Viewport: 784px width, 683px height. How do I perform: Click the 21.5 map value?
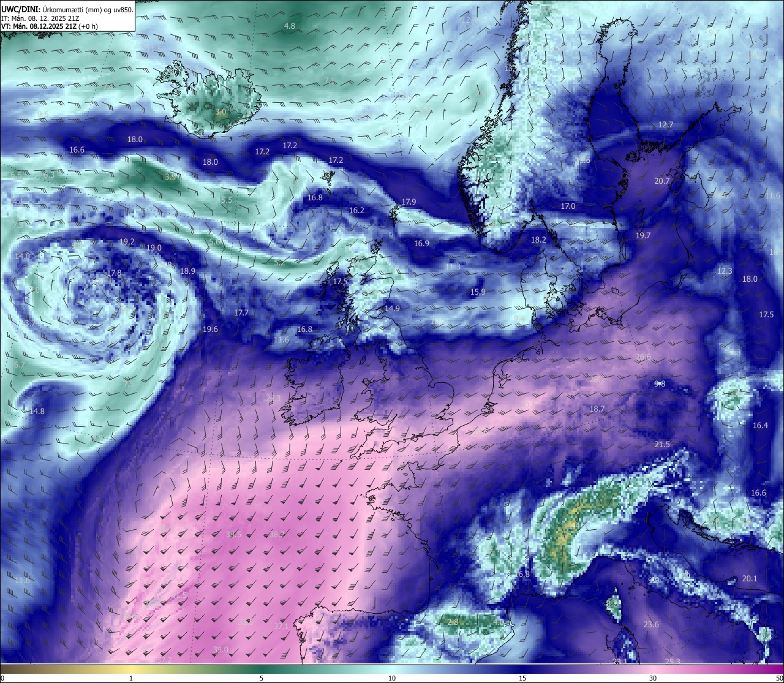pos(662,445)
